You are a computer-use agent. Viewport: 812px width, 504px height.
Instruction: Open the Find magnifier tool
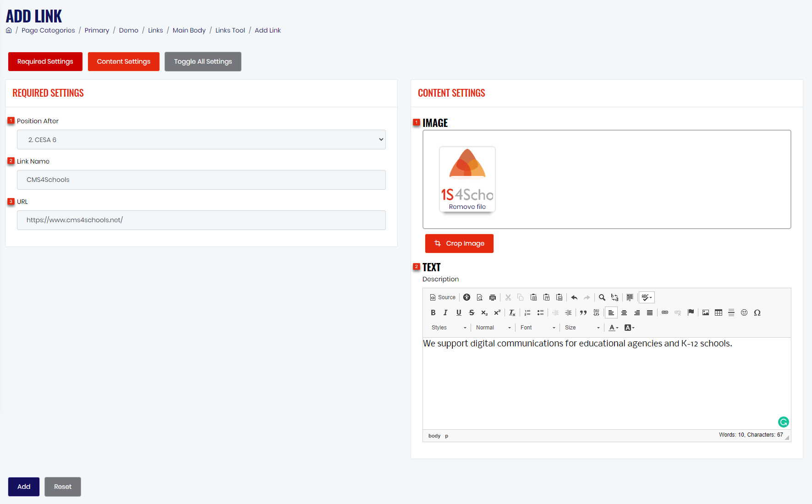pos(602,297)
